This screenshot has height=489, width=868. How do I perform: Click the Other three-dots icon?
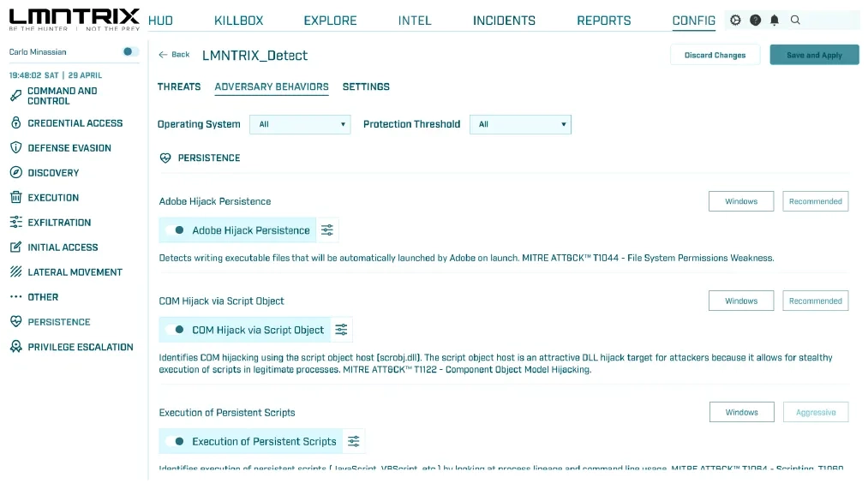(16, 297)
